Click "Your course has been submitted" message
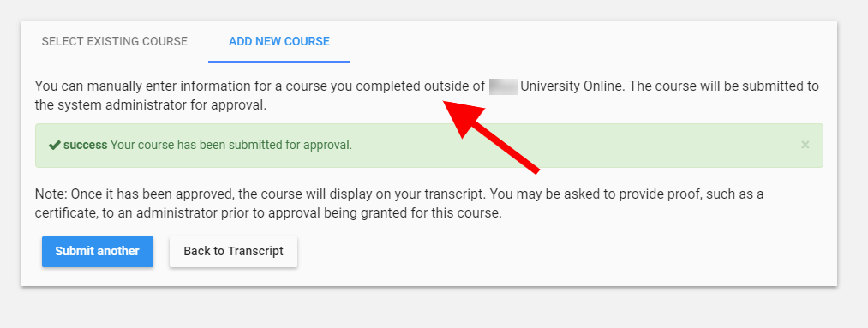The width and height of the screenshot is (868, 328). pos(230,145)
